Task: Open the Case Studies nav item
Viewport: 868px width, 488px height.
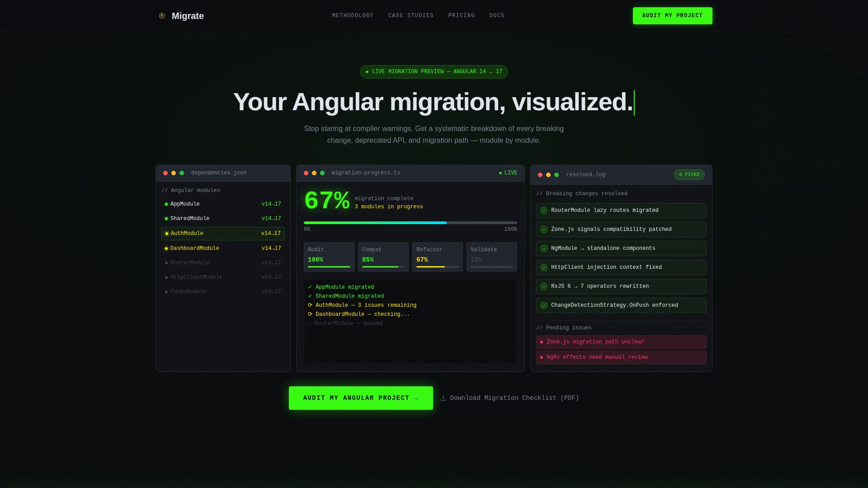Action: [410, 15]
